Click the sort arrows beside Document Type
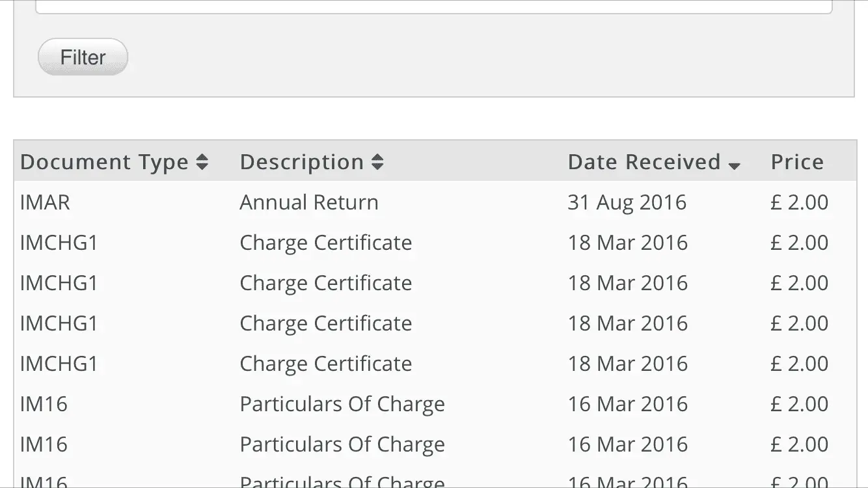The width and height of the screenshot is (868, 488). pos(202,162)
